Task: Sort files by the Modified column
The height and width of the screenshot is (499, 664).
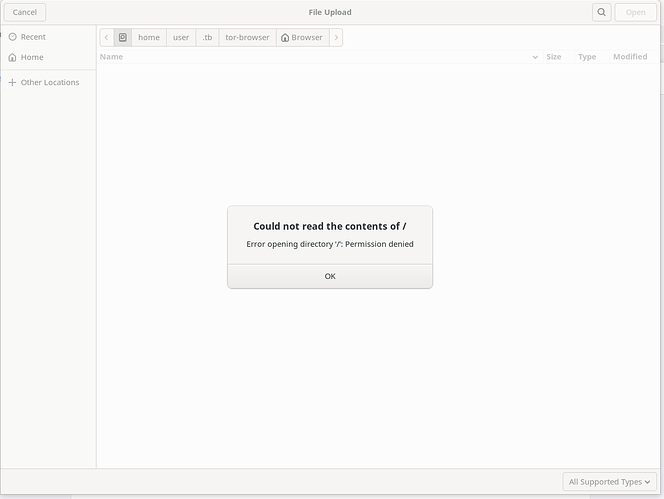Action: click(x=630, y=57)
